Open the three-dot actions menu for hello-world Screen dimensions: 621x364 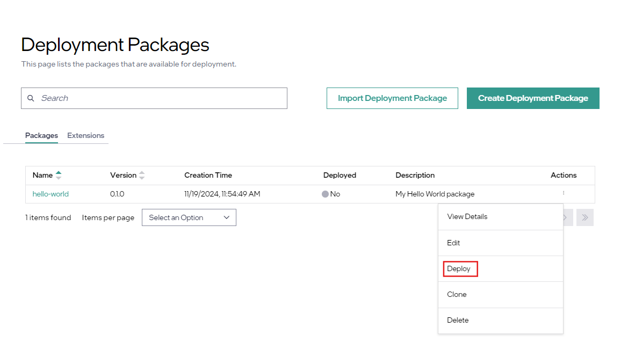click(563, 193)
